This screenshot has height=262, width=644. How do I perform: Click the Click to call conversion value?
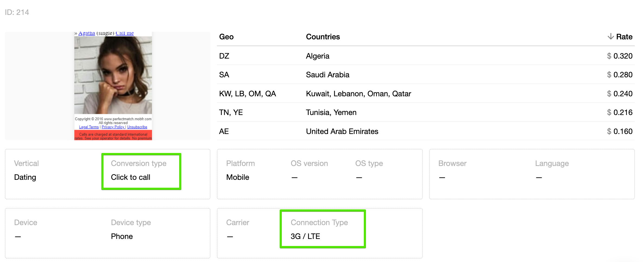pos(131,177)
